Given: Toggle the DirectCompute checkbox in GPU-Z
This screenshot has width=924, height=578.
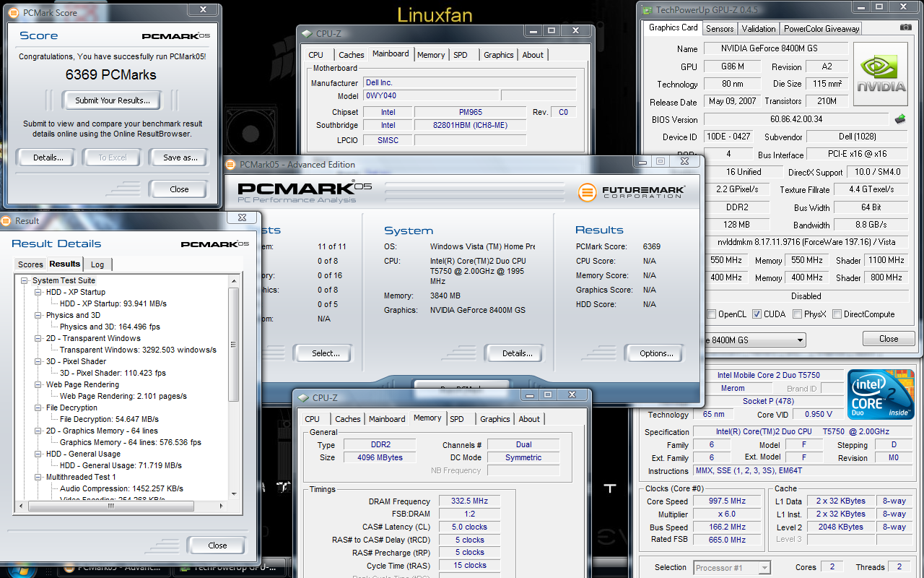Looking at the screenshot, I should 837,314.
